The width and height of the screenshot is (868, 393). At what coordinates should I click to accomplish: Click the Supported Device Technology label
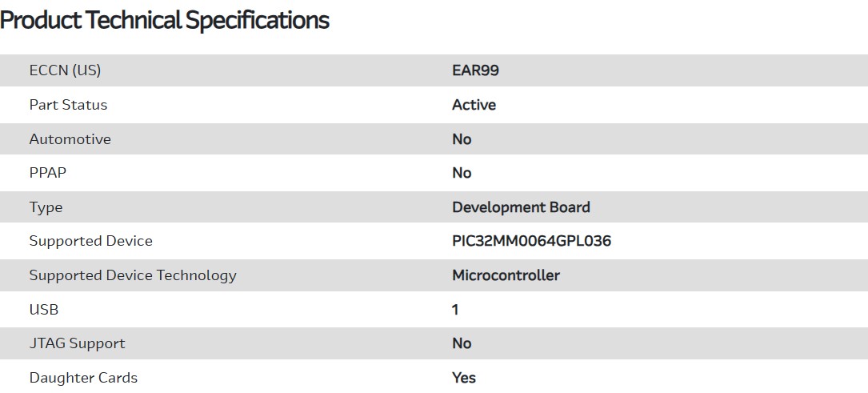(133, 275)
